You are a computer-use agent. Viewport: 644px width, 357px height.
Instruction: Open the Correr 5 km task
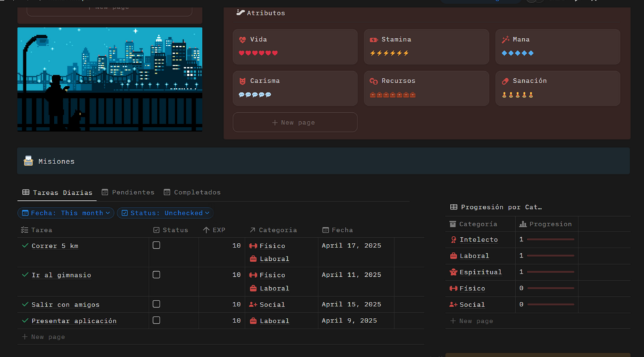point(55,245)
